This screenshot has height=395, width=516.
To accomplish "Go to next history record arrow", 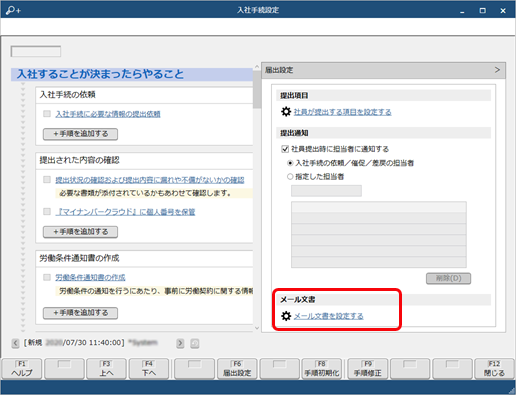I will [x=180, y=343].
